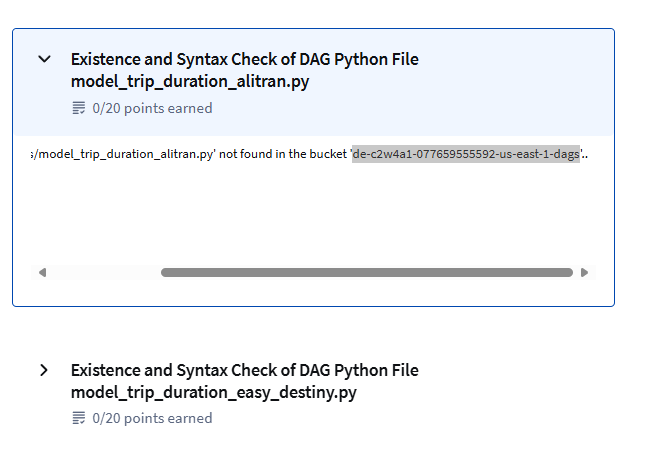Expand the model_trip_duration_easy_destiny.py check section

click(x=44, y=370)
